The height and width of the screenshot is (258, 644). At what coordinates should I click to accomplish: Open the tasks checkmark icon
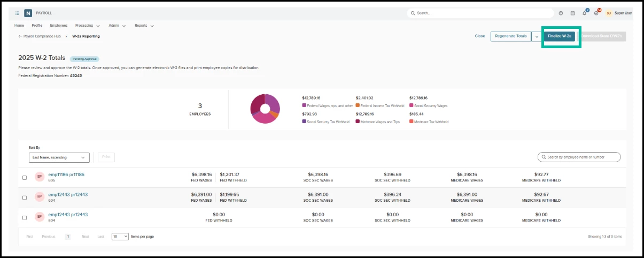pyautogui.click(x=596, y=13)
